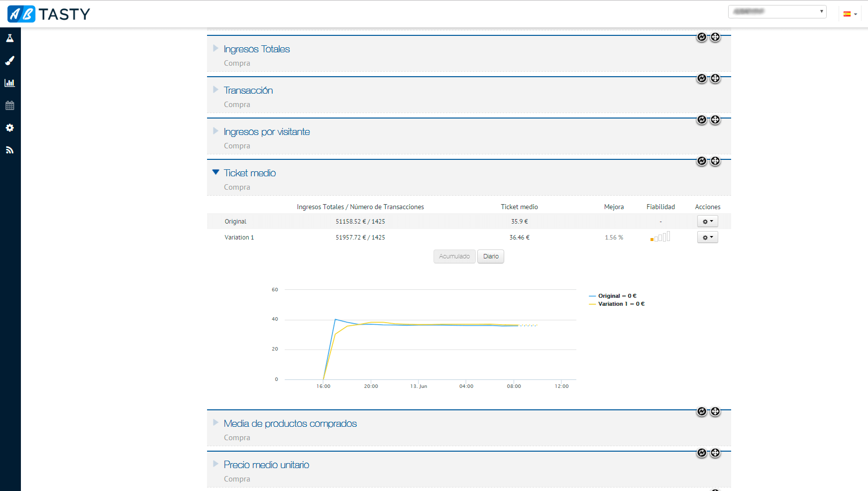
Task: Click the 51158.52 € / 1425 cell
Action: coord(360,222)
